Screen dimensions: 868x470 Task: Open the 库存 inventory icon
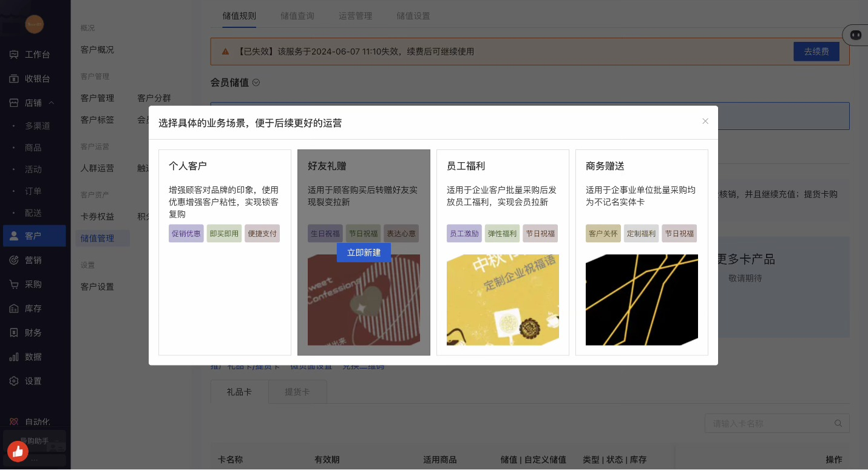pos(14,308)
